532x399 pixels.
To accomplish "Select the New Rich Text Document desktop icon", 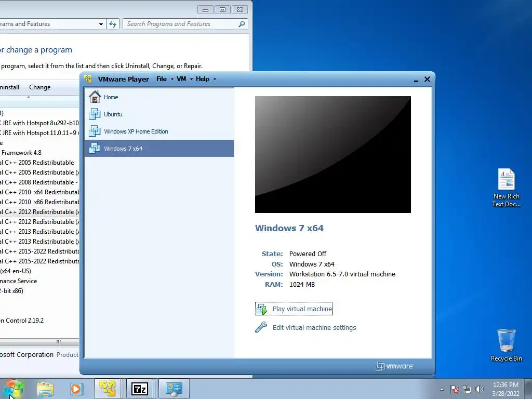I will 506,188.
